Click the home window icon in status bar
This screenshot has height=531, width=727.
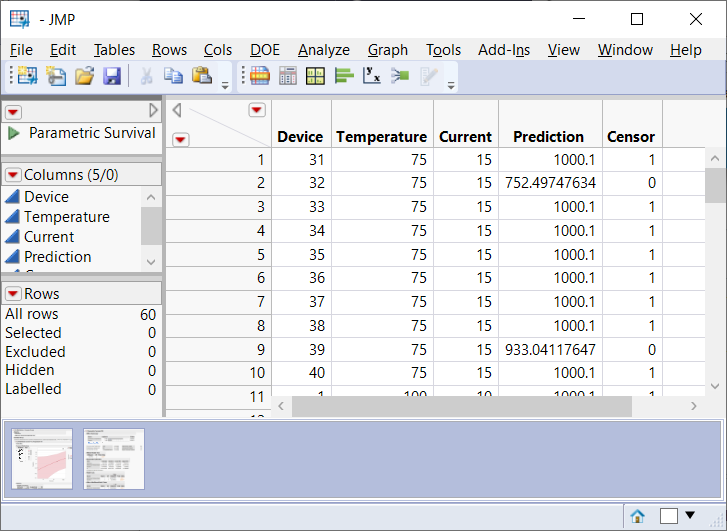click(637, 516)
